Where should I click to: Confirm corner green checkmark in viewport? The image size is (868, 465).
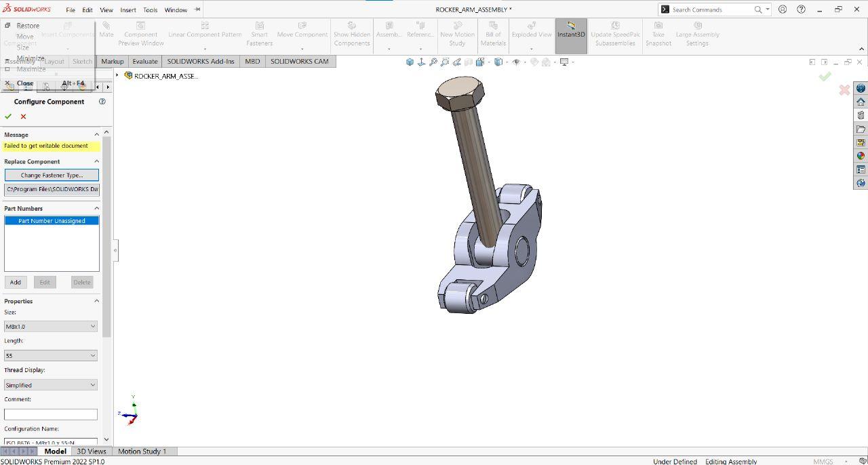(x=825, y=77)
